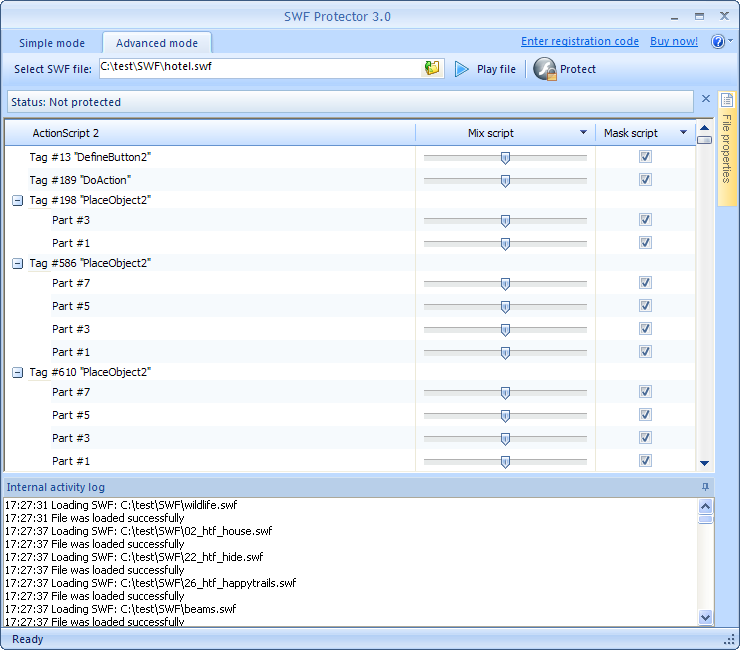Collapse Tag #198 PlaceObject2 tree node
This screenshot has height=650, width=740.
click(x=17, y=200)
